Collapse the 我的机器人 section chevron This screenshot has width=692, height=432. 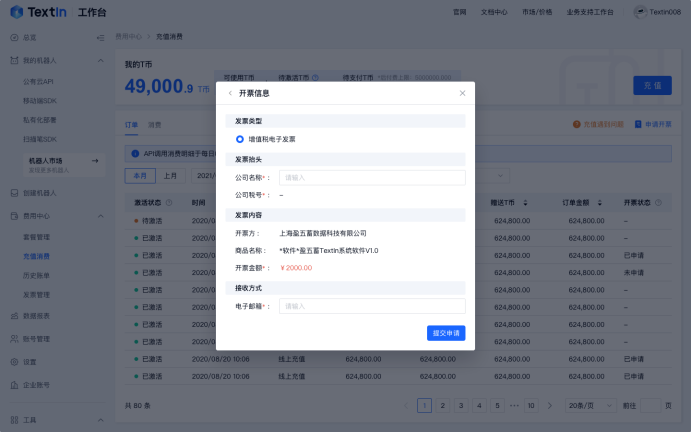pos(101,60)
